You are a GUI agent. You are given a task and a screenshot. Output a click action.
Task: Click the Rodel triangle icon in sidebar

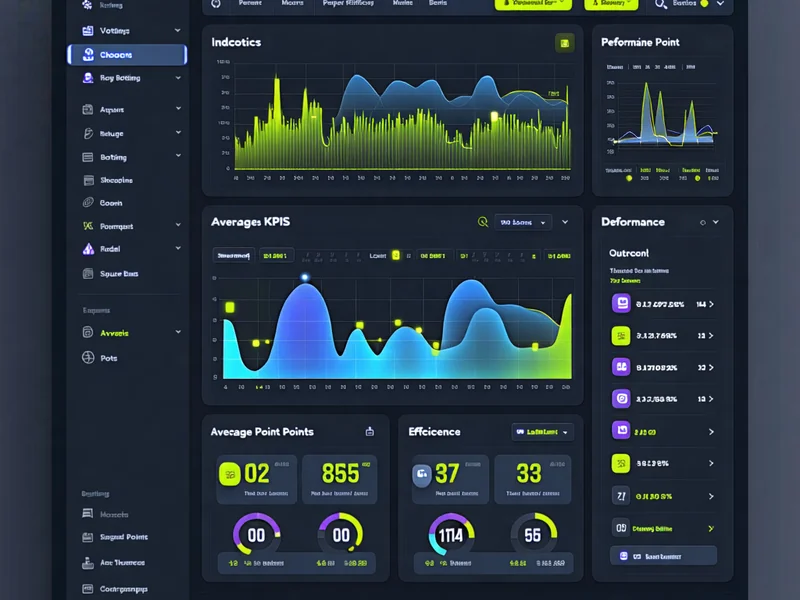(88, 249)
